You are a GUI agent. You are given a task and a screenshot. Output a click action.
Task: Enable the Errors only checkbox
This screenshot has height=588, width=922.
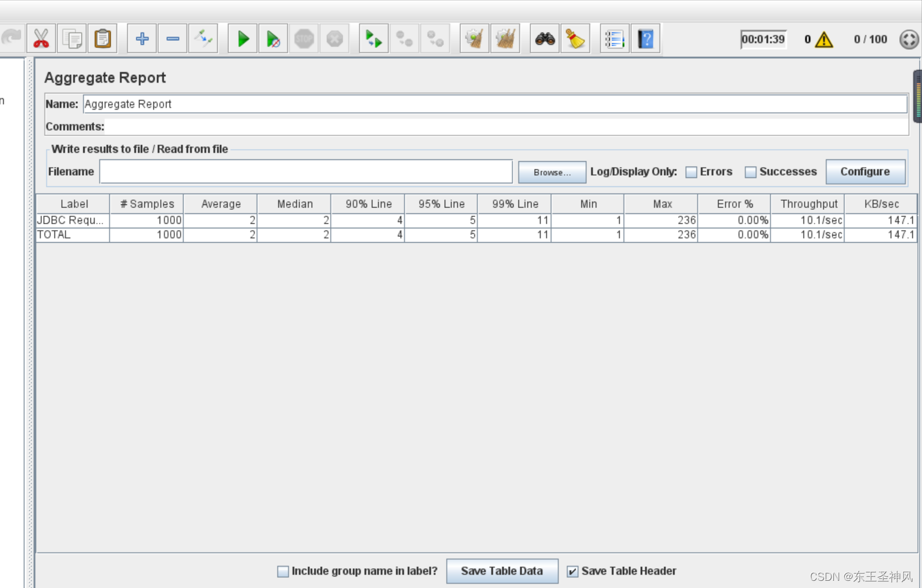click(691, 172)
